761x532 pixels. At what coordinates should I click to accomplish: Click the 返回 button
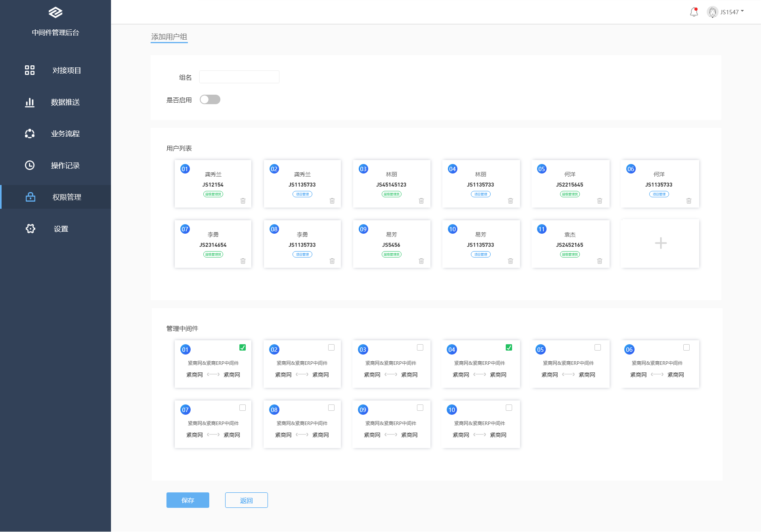point(246,500)
